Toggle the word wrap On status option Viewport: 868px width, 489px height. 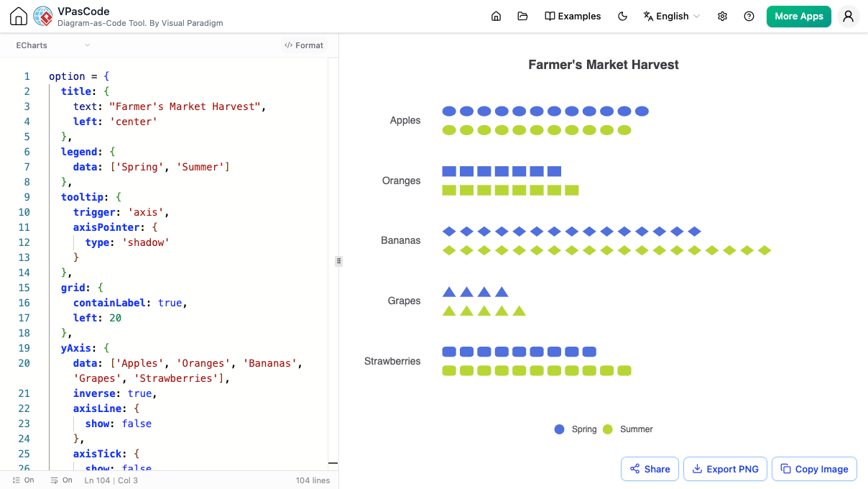[x=62, y=480]
